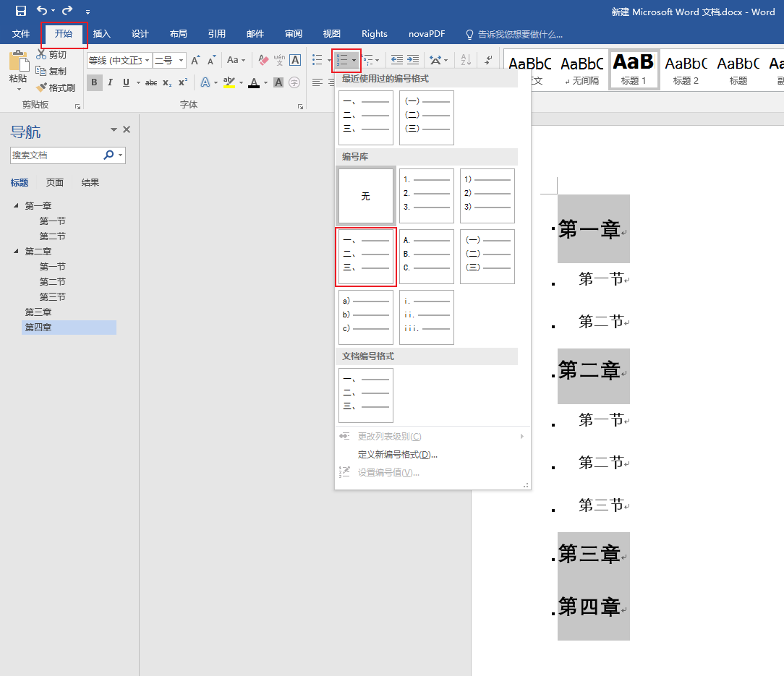
Task: Toggle show paragraph marks icon
Action: click(488, 60)
